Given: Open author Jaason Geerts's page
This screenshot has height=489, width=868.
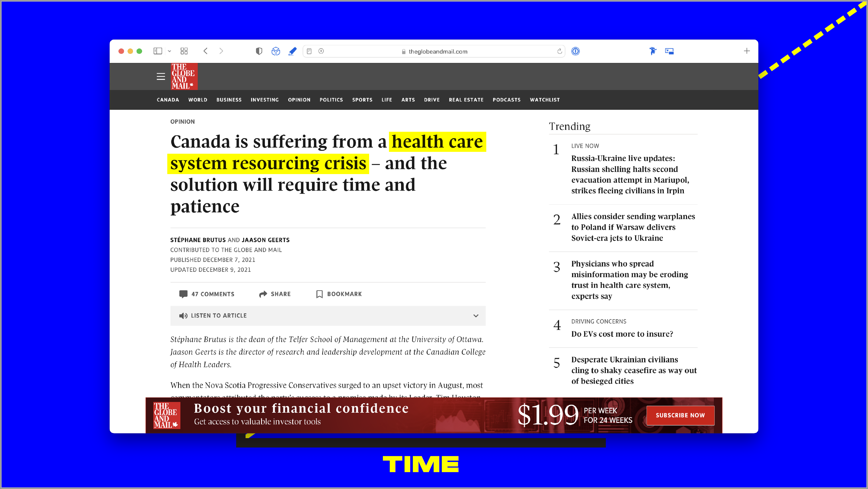Looking at the screenshot, I should (x=266, y=240).
